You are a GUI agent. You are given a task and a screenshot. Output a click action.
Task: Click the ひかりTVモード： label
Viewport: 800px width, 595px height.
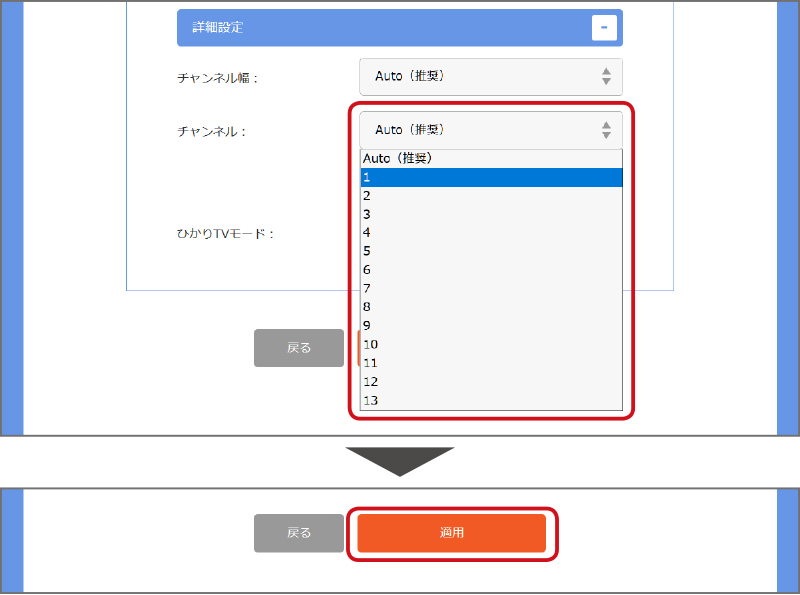[x=226, y=234]
